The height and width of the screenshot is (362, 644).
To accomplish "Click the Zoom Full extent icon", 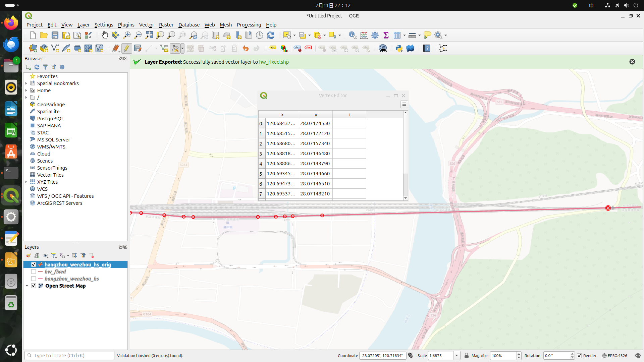I will point(149,35).
